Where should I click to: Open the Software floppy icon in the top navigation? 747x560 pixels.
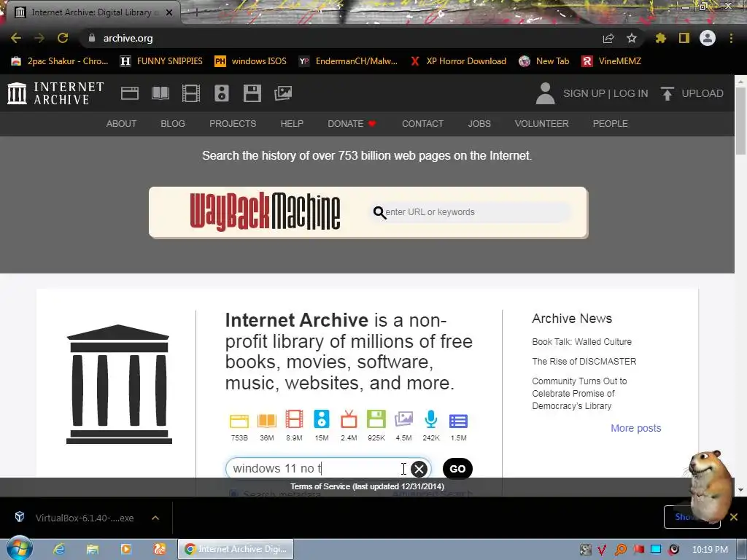tap(252, 93)
